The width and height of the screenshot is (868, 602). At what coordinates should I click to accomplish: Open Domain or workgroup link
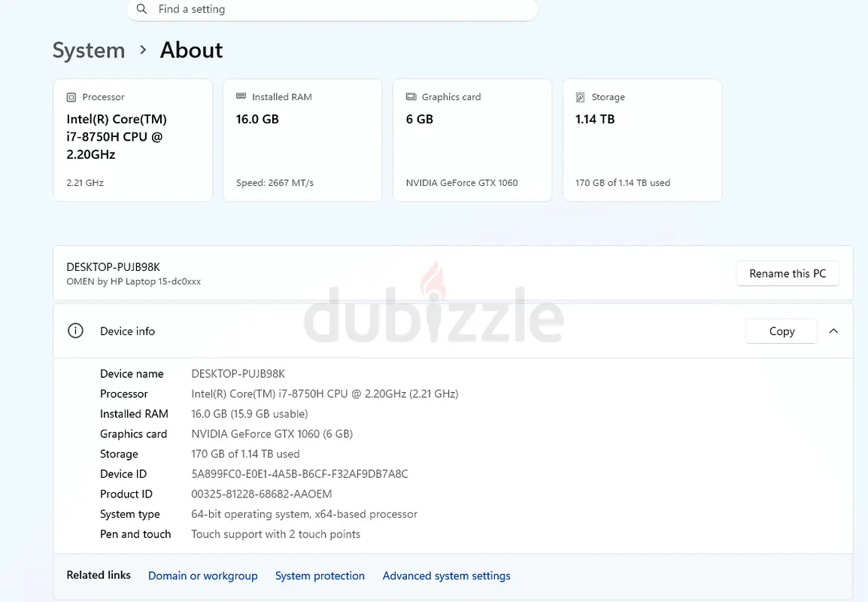pyautogui.click(x=202, y=576)
